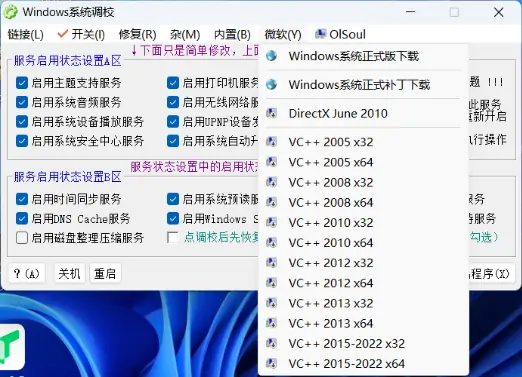Uncheck 启用DNS Cache服务 checkbox
The image size is (522, 377).
tap(22, 218)
